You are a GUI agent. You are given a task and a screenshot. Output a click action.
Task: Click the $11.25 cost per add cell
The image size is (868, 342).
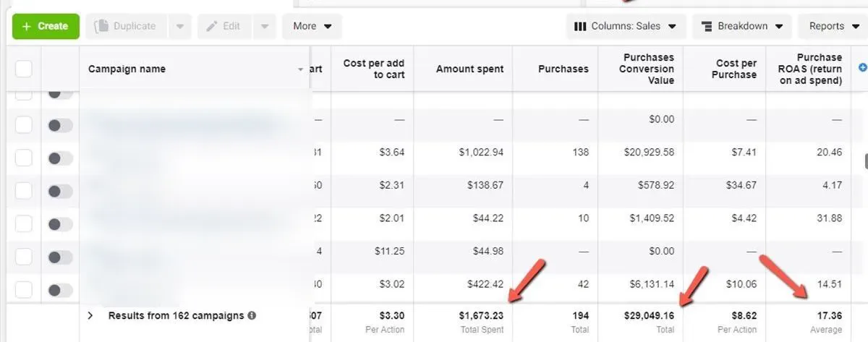pyautogui.click(x=388, y=251)
